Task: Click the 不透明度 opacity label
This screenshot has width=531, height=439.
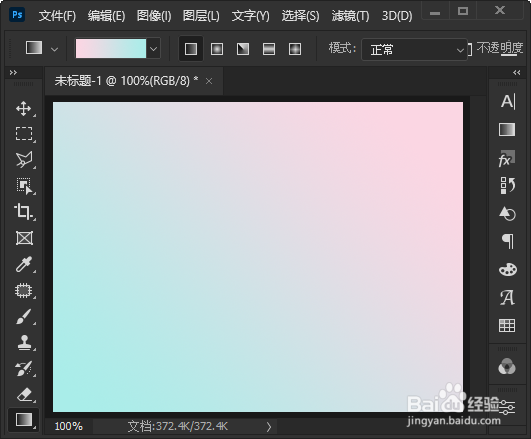Action: coord(500,48)
